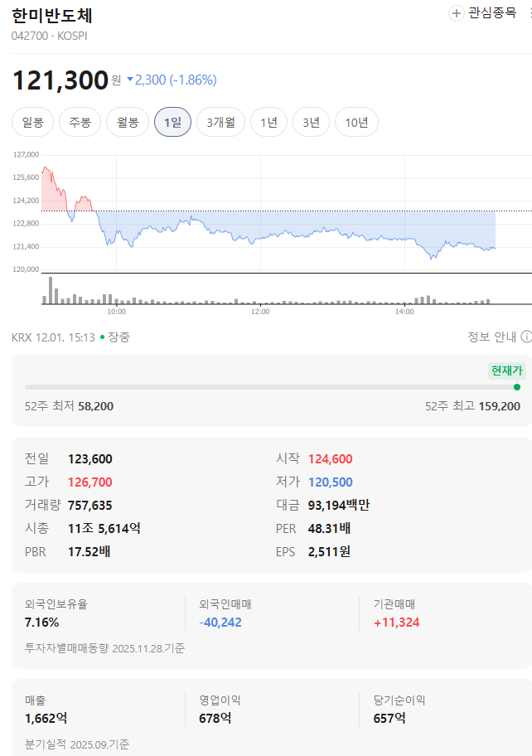Click the KRX 12.01. 15:13 timestamp
532x756 pixels.
53,337
